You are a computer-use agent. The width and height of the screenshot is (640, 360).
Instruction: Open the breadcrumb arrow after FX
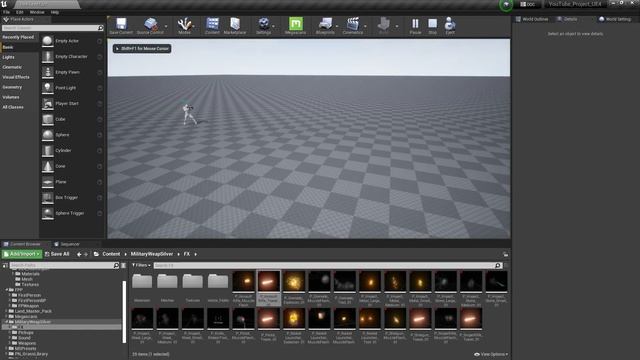[196, 254]
